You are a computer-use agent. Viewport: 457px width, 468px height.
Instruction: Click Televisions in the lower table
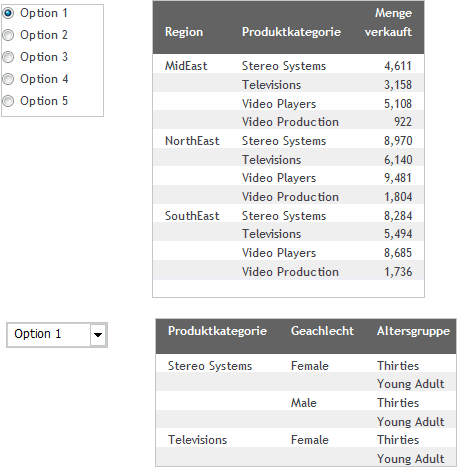coord(197,440)
